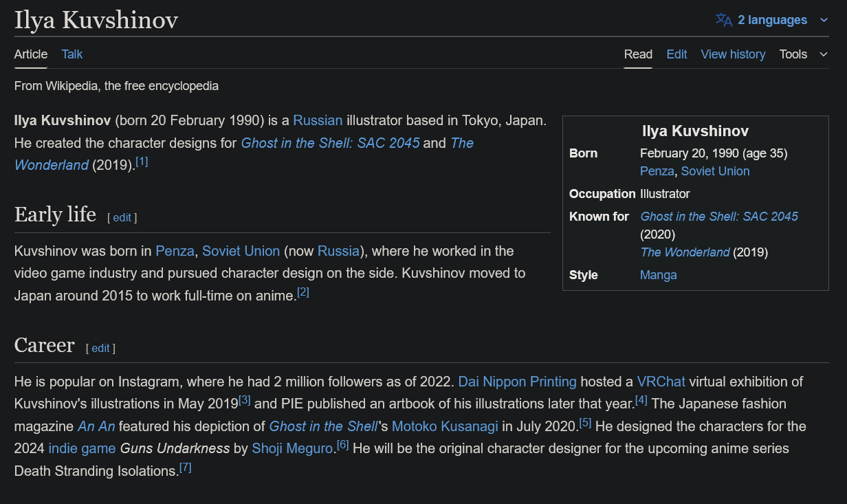Click the translate languages icon
Screen dimensions: 847x504
coord(724,19)
